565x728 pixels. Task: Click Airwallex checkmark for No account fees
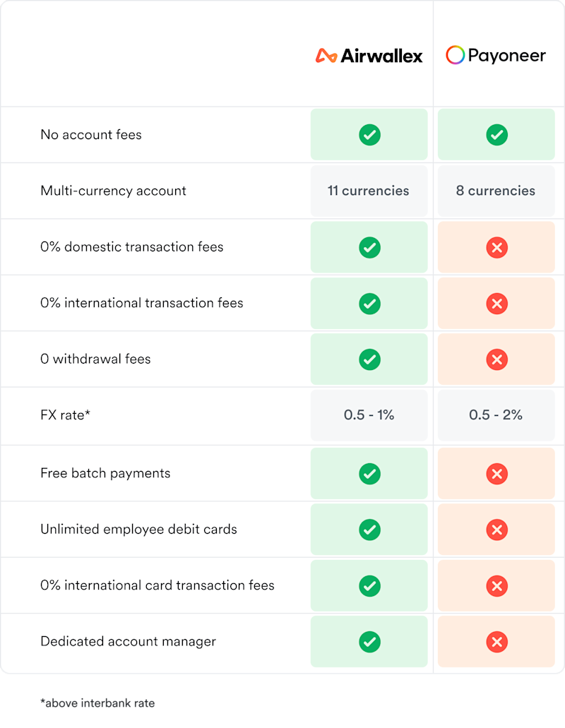[369, 135]
